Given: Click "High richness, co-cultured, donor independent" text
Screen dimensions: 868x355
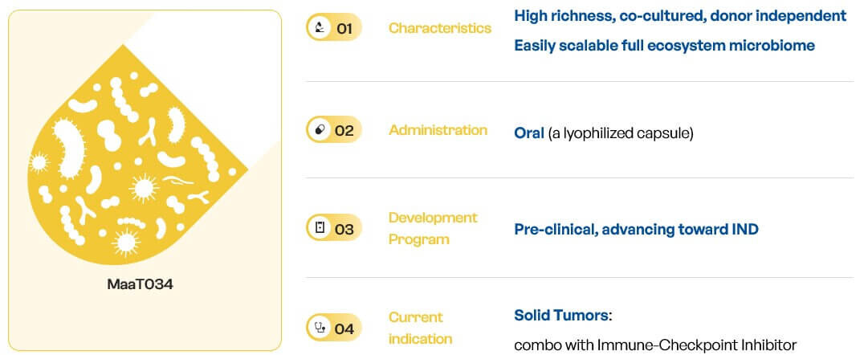Looking at the screenshot, I should pyautogui.click(x=680, y=16).
